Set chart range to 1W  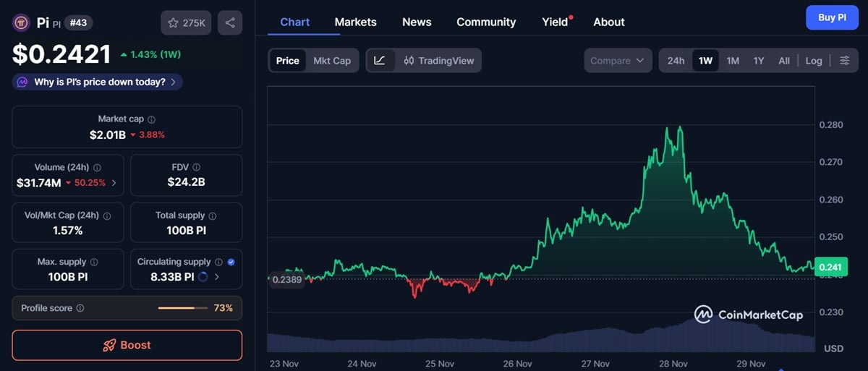(706, 61)
